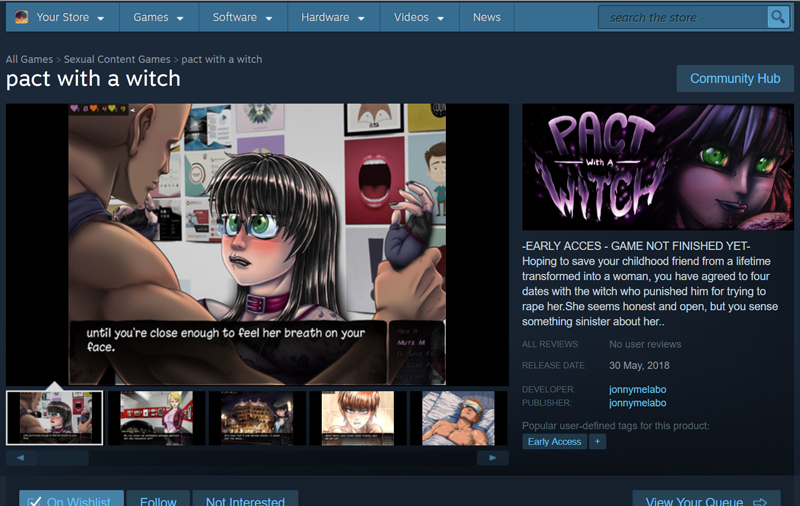Screen dimensions: 800x506
Task: Click the 'No user reviews' text
Action: tap(645, 344)
